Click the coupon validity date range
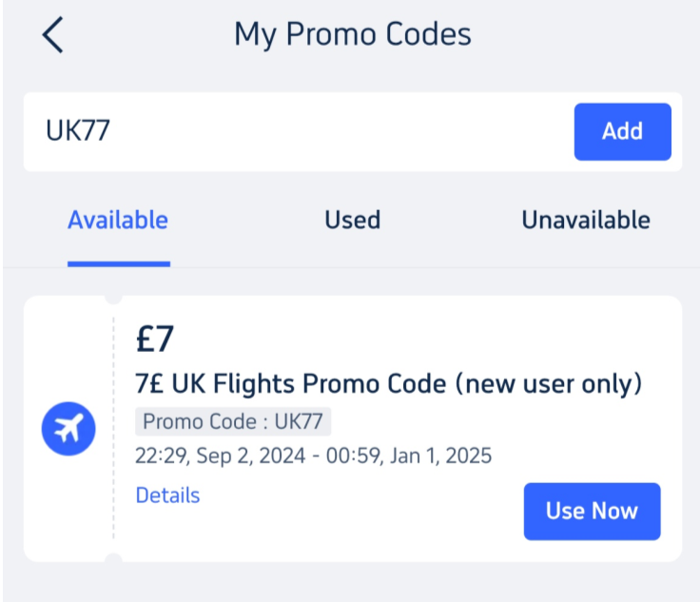This screenshot has height=602, width=700. [x=314, y=456]
